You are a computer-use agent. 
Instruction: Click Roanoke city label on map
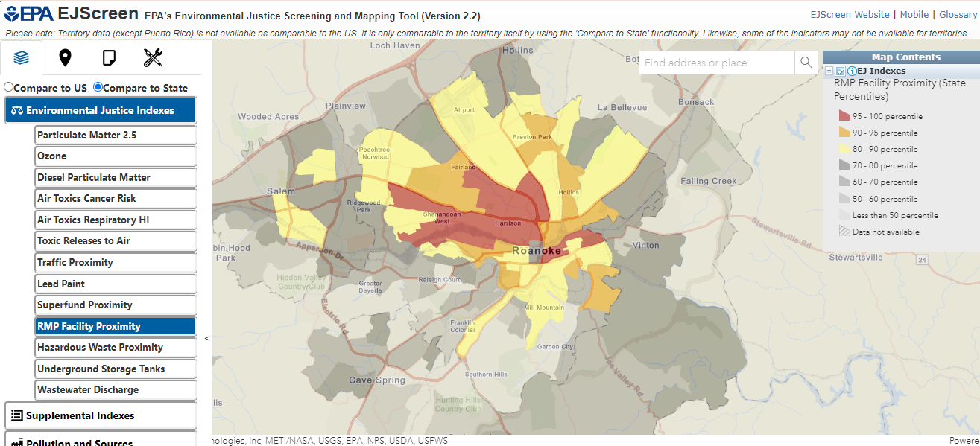[537, 251]
